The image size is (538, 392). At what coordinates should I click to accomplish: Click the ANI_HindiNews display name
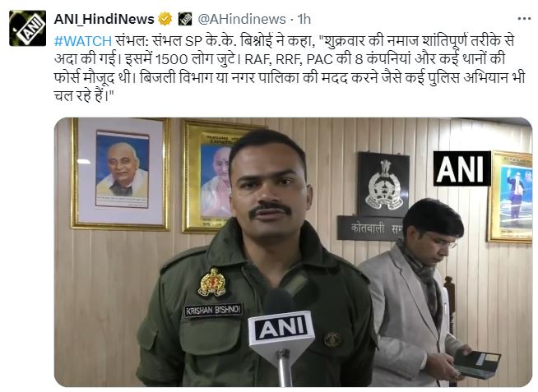104,19
